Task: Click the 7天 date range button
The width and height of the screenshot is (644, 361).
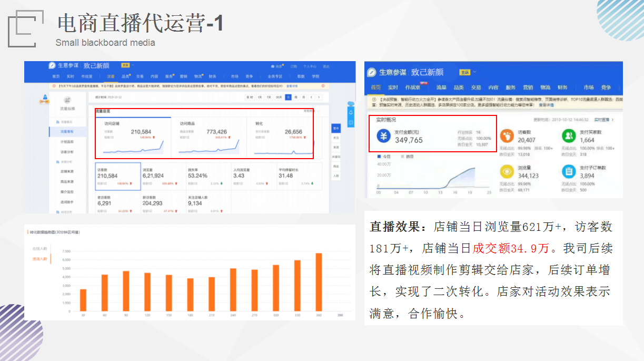Action: (269, 97)
